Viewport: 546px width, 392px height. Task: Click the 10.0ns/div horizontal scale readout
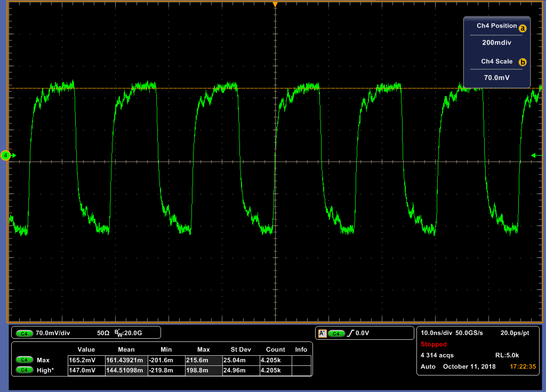pyautogui.click(x=437, y=333)
